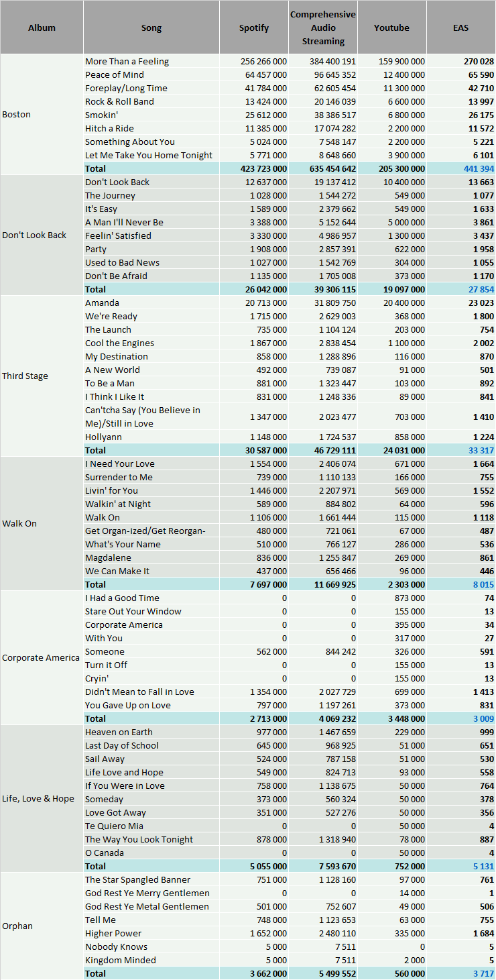This screenshot has height=980, width=496.
Task: Click the Spotify column header
Action: [x=254, y=28]
